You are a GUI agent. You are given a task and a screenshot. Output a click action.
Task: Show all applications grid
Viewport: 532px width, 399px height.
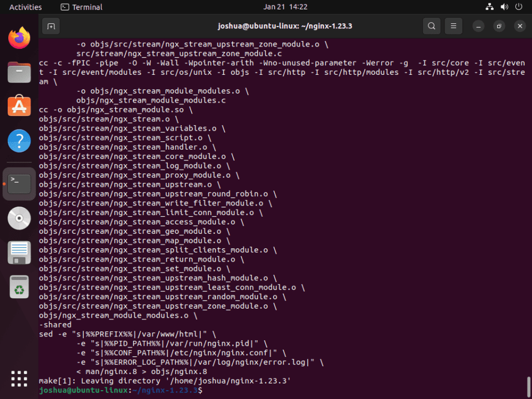click(19, 378)
